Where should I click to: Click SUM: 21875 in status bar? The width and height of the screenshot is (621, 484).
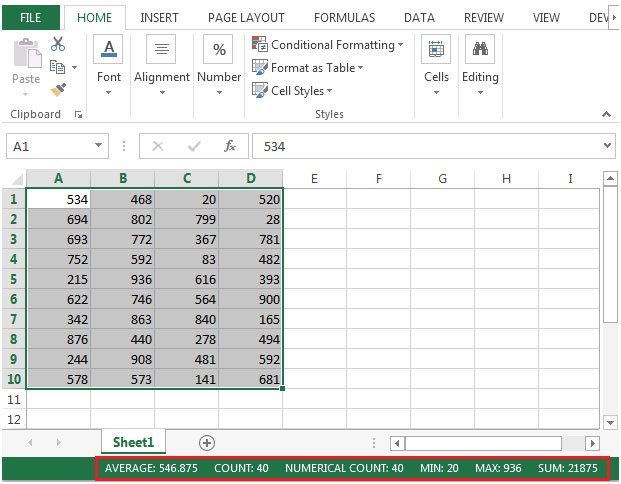pos(567,468)
